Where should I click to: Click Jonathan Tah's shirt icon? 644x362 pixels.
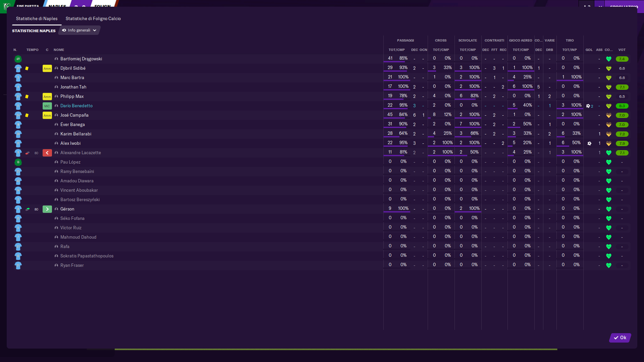pyautogui.click(x=18, y=87)
